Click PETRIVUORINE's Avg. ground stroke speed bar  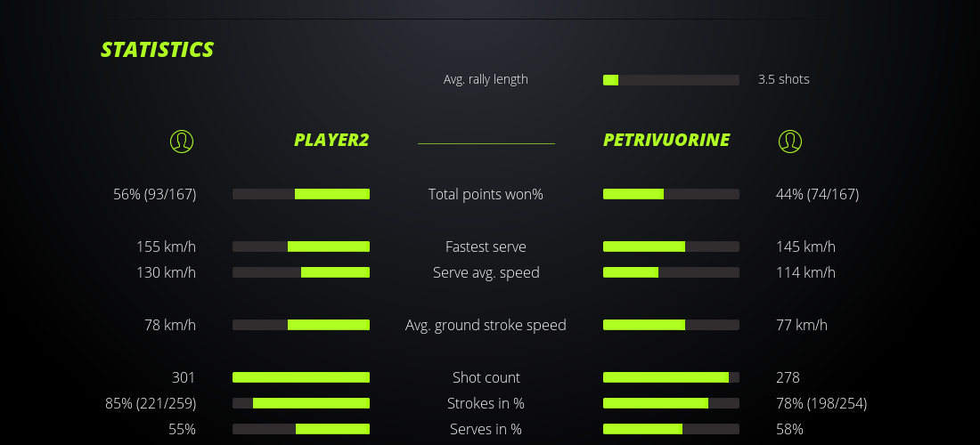(x=671, y=325)
